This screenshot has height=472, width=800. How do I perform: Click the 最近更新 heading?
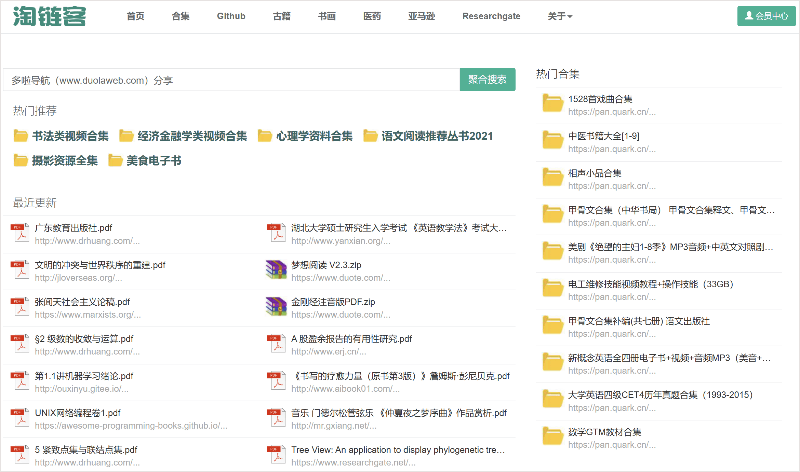34,203
